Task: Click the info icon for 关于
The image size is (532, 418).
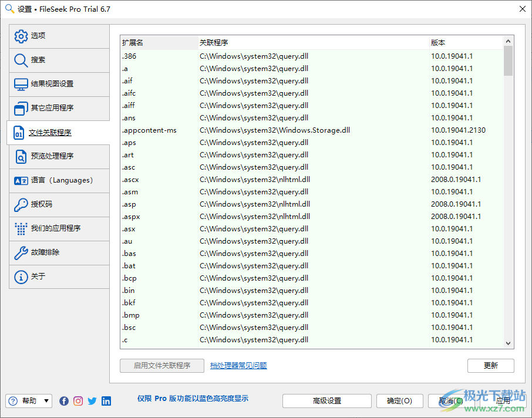Action: 21,277
